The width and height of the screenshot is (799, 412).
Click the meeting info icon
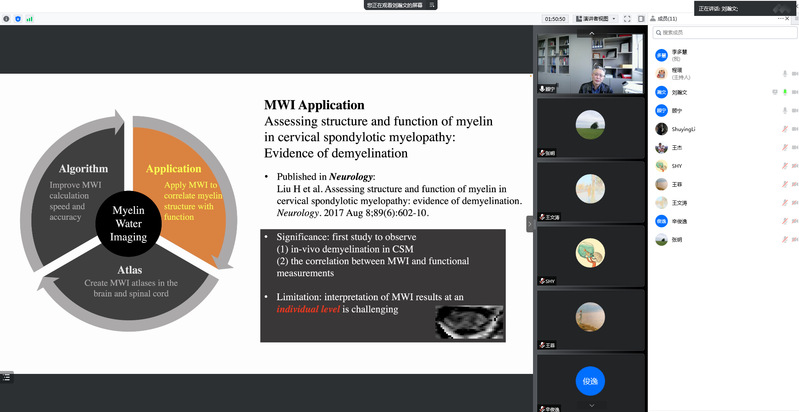tap(6, 18)
